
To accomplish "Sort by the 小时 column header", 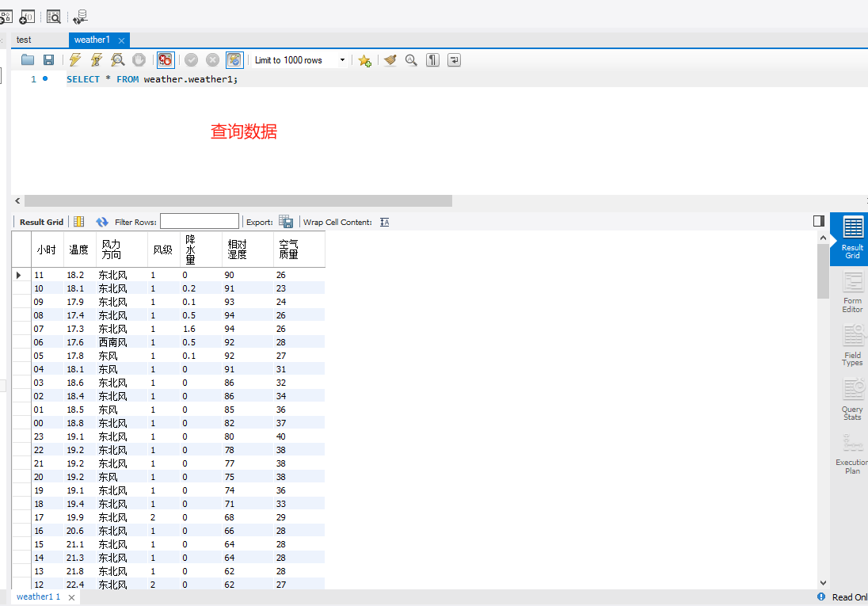I will [x=47, y=250].
